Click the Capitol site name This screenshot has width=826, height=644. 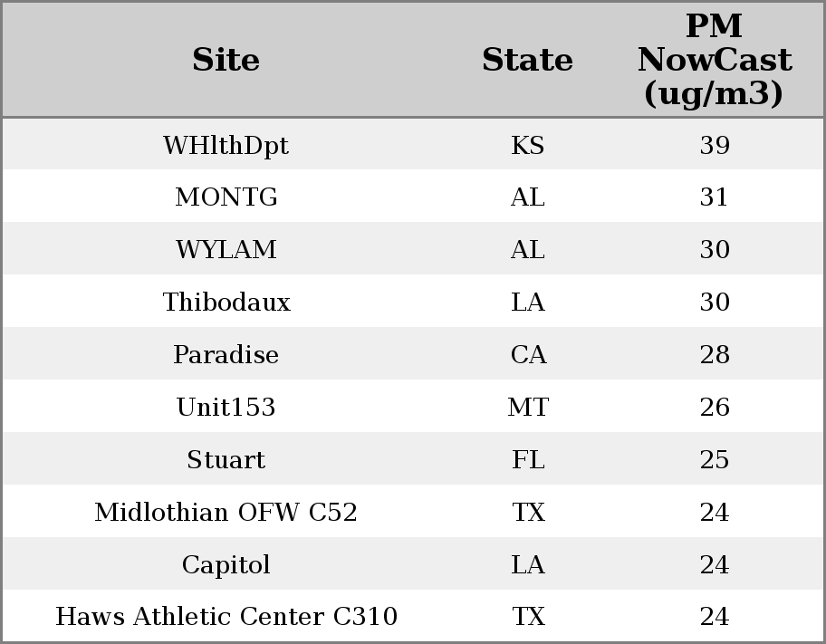(226, 565)
